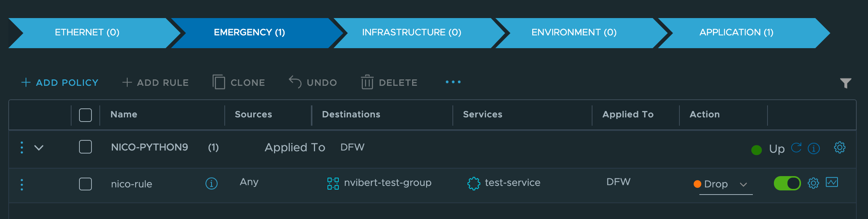Viewport: 868px width, 219px height.
Task: Switch to the Application (1) category tab
Action: click(736, 33)
